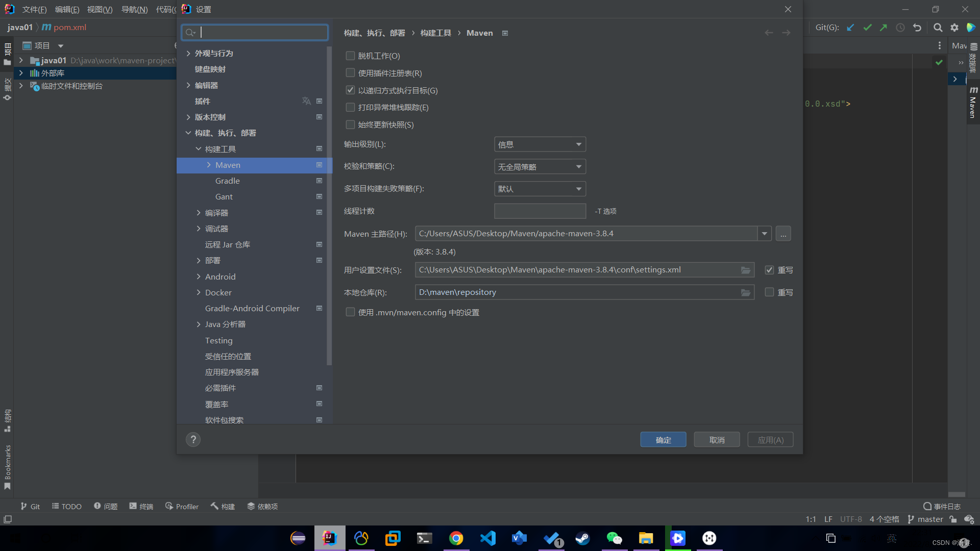This screenshot has height=551, width=980.
Task: Open Profiler tool window
Action: (182, 506)
